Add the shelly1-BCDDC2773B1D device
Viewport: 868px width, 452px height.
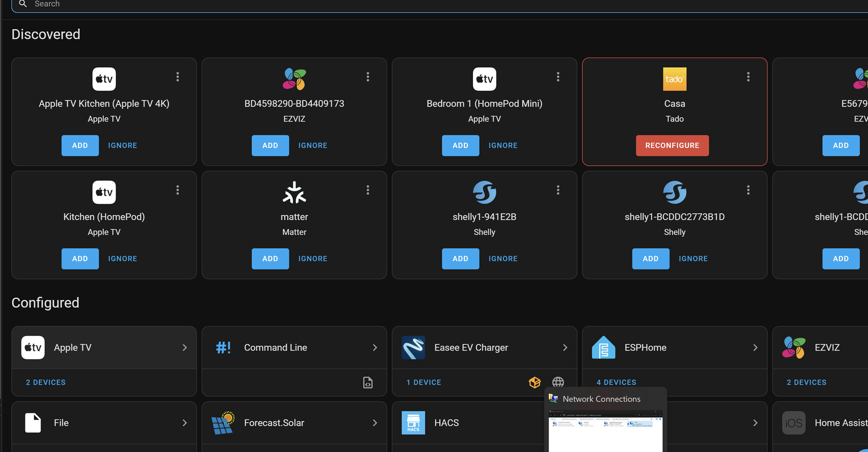(650, 259)
